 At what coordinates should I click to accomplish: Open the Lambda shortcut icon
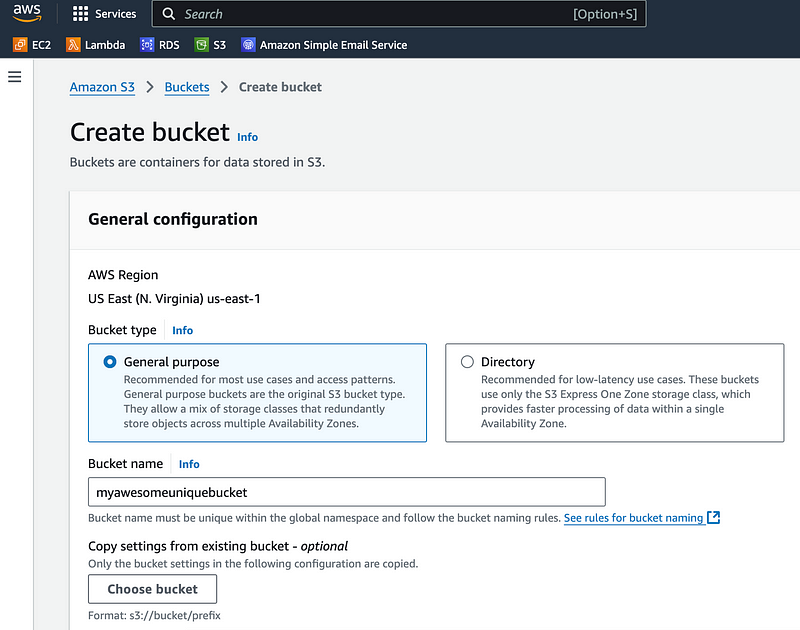(x=73, y=45)
